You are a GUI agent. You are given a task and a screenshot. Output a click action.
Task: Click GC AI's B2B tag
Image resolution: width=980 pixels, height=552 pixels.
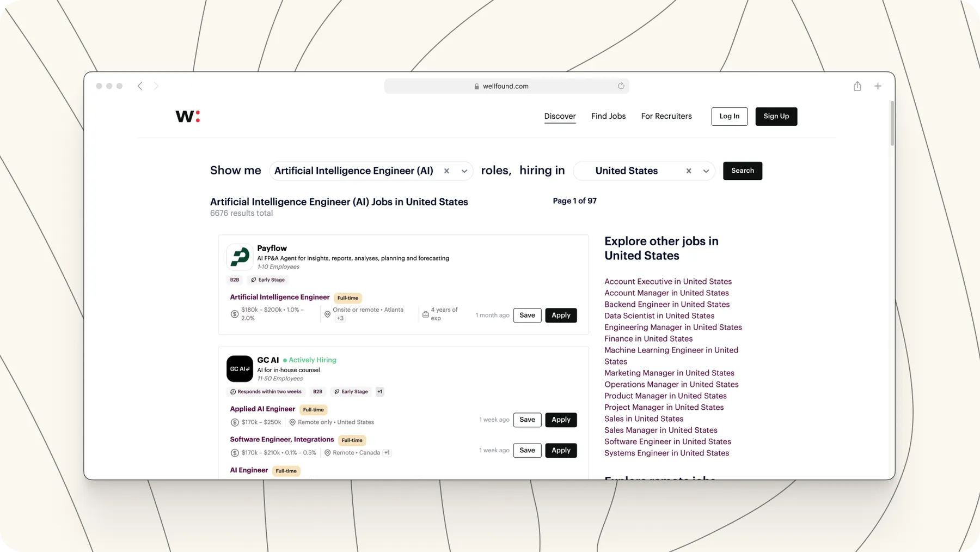click(317, 392)
